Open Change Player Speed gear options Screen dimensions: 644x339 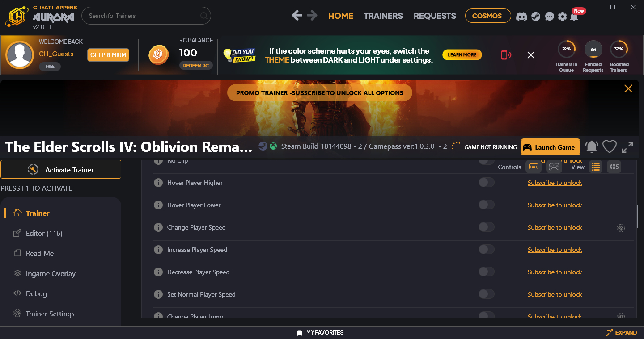pyautogui.click(x=621, y=228)
